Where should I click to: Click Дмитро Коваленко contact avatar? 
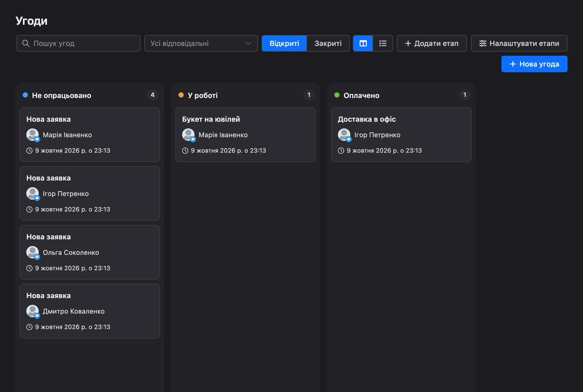[x=33, y=311]
